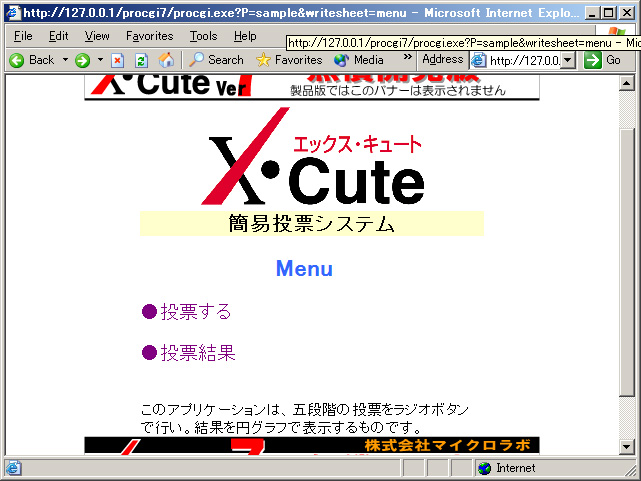Follow the 投票する link
The height and width of the screenshot is (481, 641).
186,312
